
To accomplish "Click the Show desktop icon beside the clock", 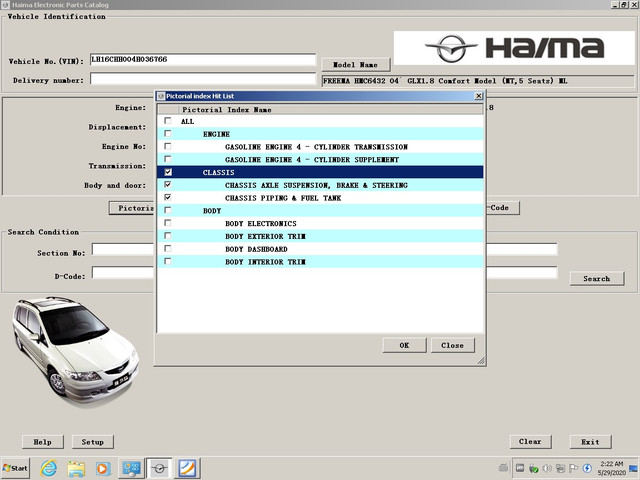I will 633,468.
